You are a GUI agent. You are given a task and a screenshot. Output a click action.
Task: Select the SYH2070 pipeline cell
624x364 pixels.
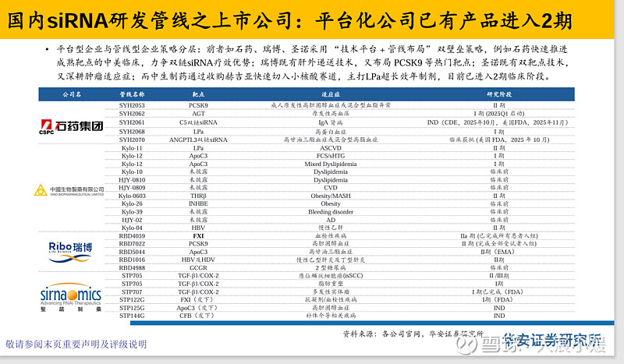click(x=132, y=140)
